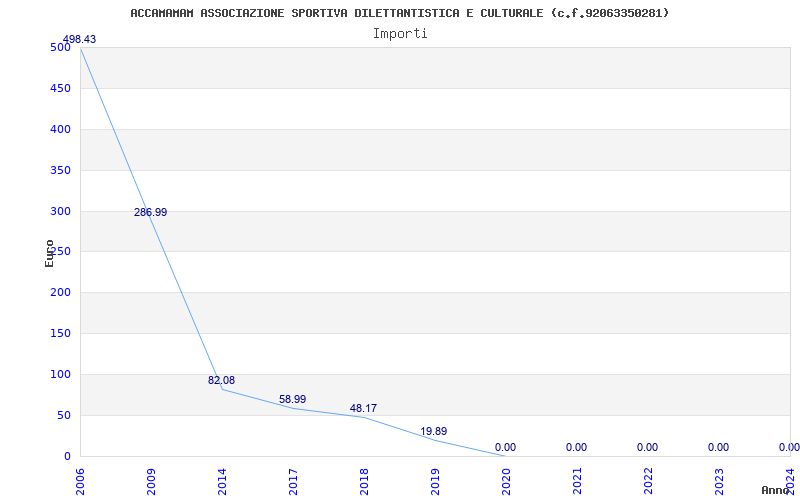This screenshot has height=500, width=800.
Task: Click the Anno x-axis title
Action: coord(776,490)
